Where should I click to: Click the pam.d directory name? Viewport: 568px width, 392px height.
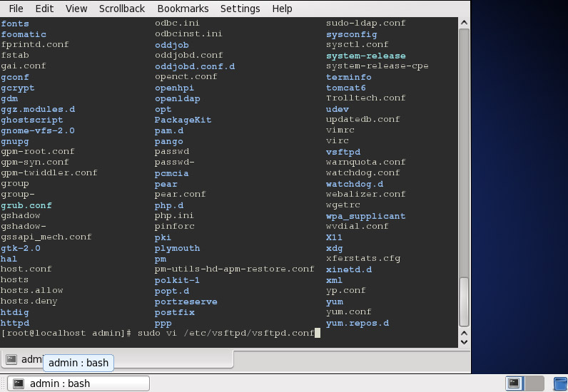point(169,130)
